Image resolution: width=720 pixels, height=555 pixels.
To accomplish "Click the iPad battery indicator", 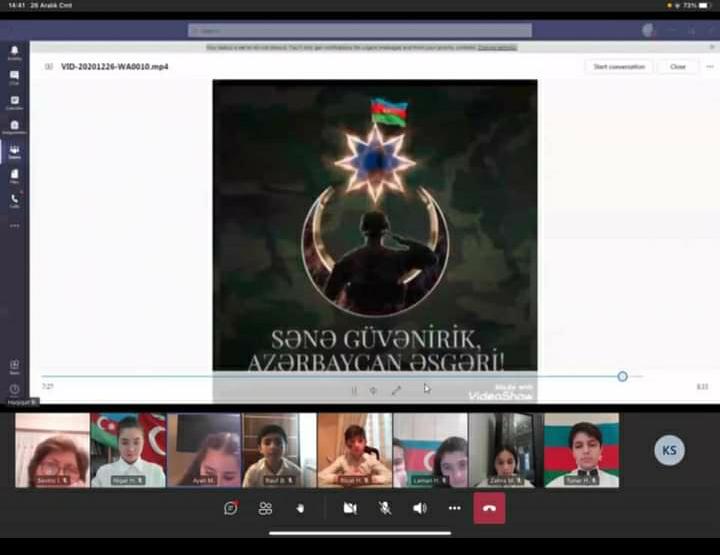I will coord(704,6).
